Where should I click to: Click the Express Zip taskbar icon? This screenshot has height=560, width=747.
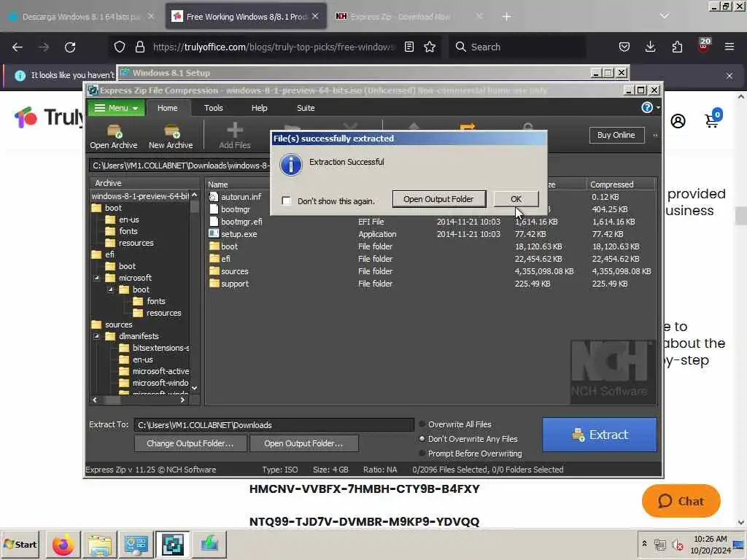[172, 544]
